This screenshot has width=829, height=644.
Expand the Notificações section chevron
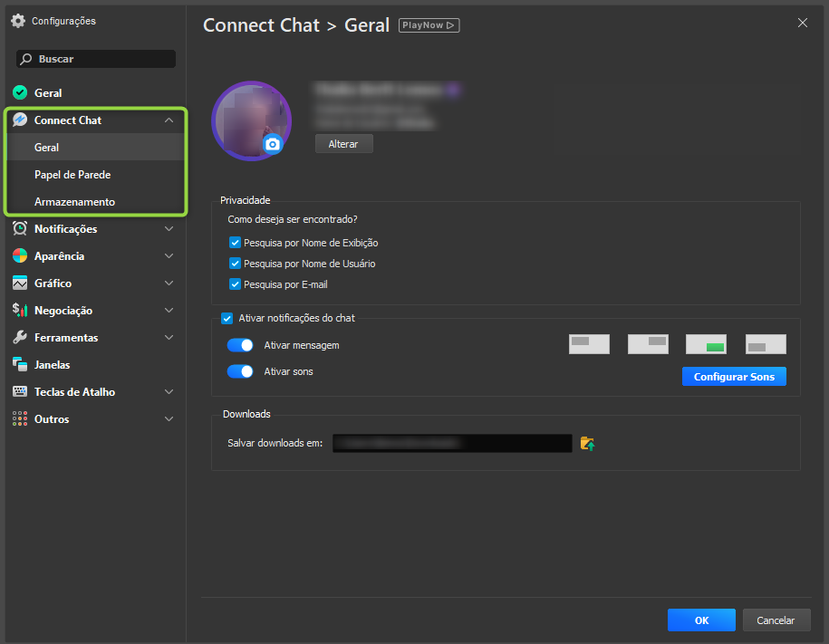click(169, 228)
